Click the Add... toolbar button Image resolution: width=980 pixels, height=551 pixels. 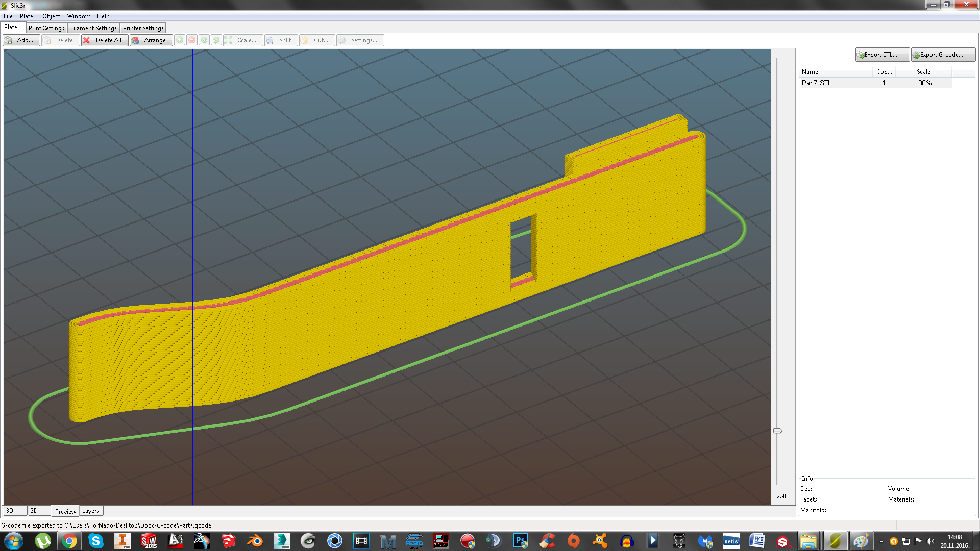tap(21, 40)
